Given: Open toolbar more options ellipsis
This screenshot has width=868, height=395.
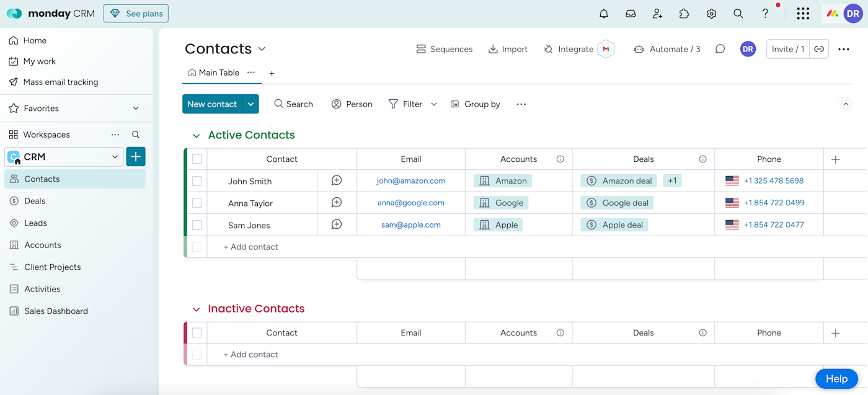Looking at the screenshot, I should click(521, 104).
